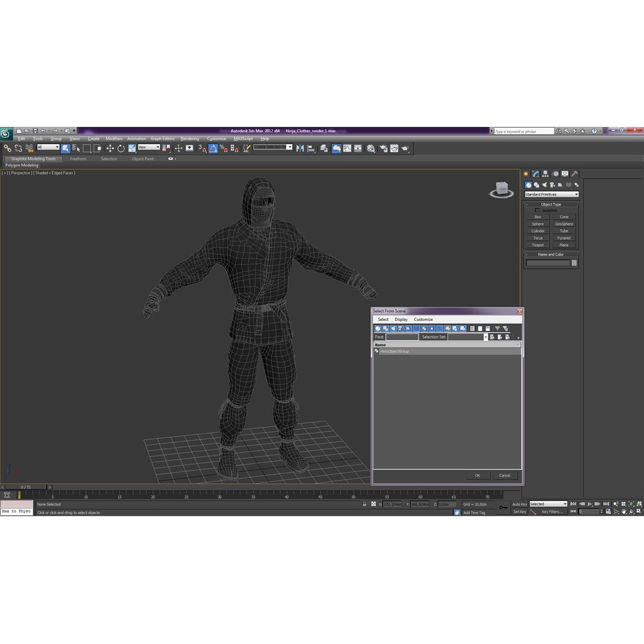Toggle the 3D Snaps button

pos(202,148)
